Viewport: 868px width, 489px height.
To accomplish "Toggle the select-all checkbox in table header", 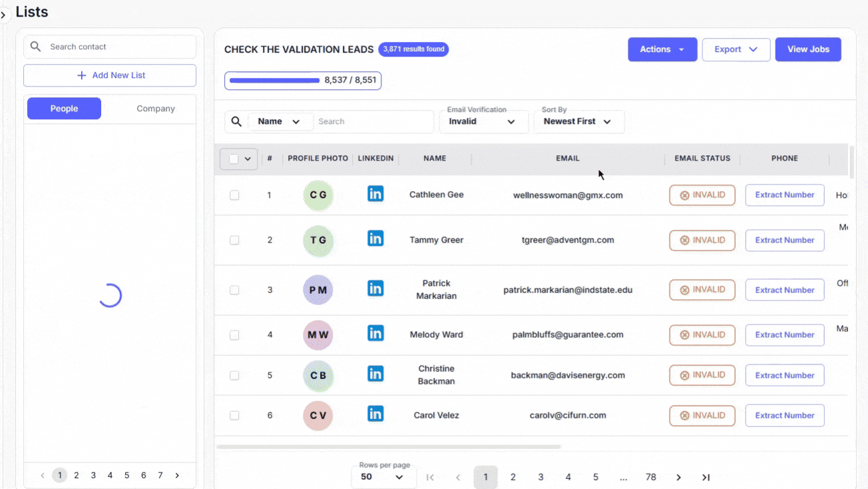I will click(x=234, y=159).
